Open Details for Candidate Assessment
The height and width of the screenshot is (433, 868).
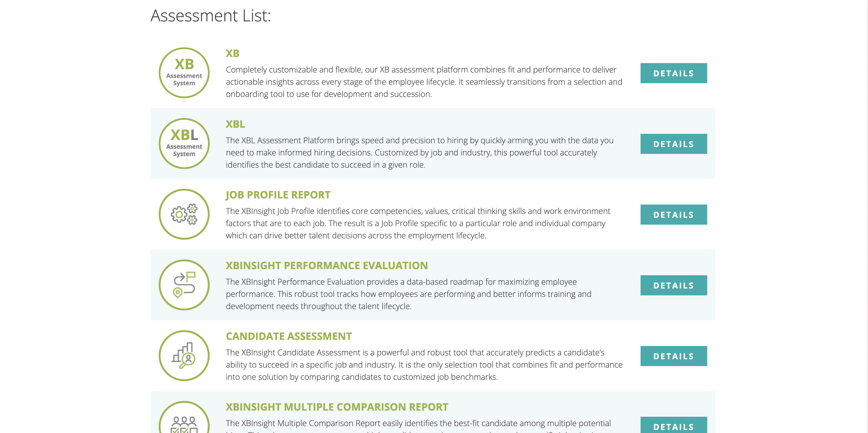[674, 356]
